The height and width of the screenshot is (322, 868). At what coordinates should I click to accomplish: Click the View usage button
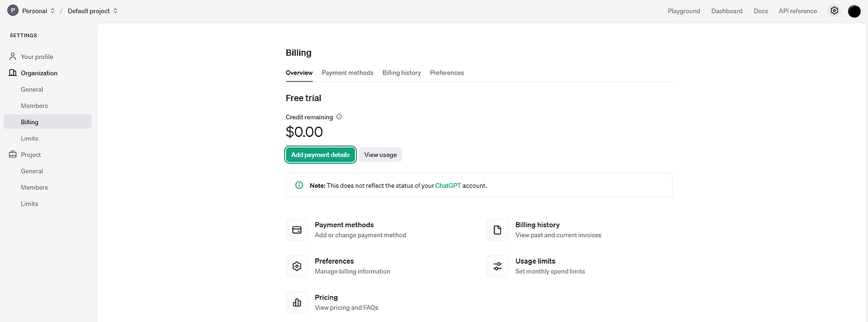coord(380,155)
